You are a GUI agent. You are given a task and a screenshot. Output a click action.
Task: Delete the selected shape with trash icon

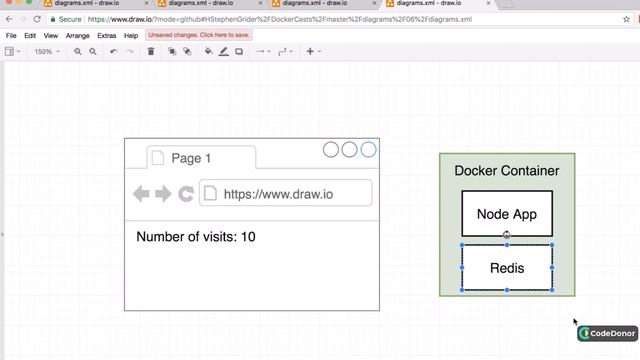point(151,51)
